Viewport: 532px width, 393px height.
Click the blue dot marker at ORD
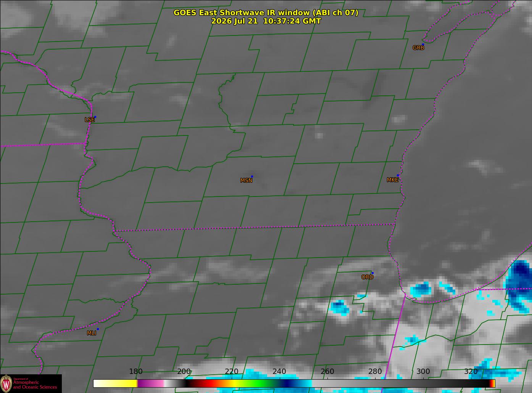pos(372,273)
